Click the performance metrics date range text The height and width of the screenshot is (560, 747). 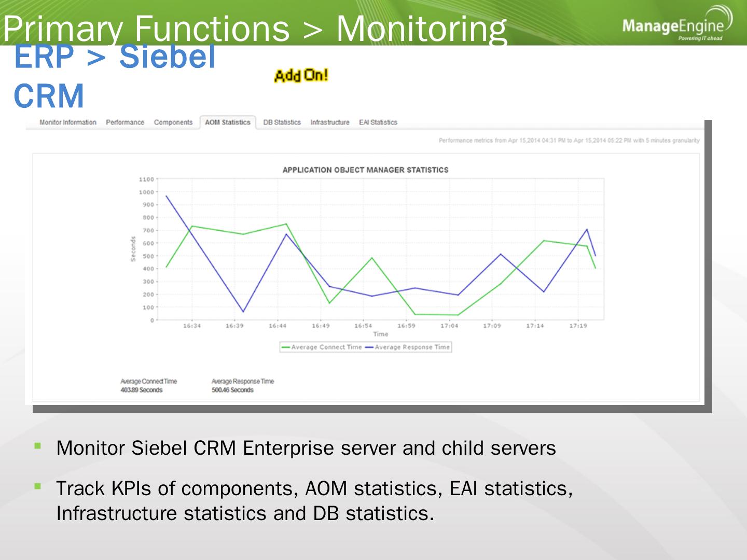point(569,141)
